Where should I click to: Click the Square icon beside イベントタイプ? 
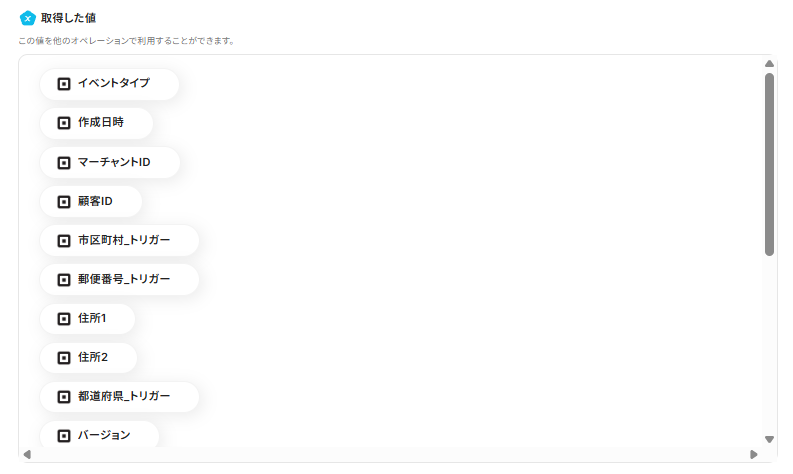point(64,84)
